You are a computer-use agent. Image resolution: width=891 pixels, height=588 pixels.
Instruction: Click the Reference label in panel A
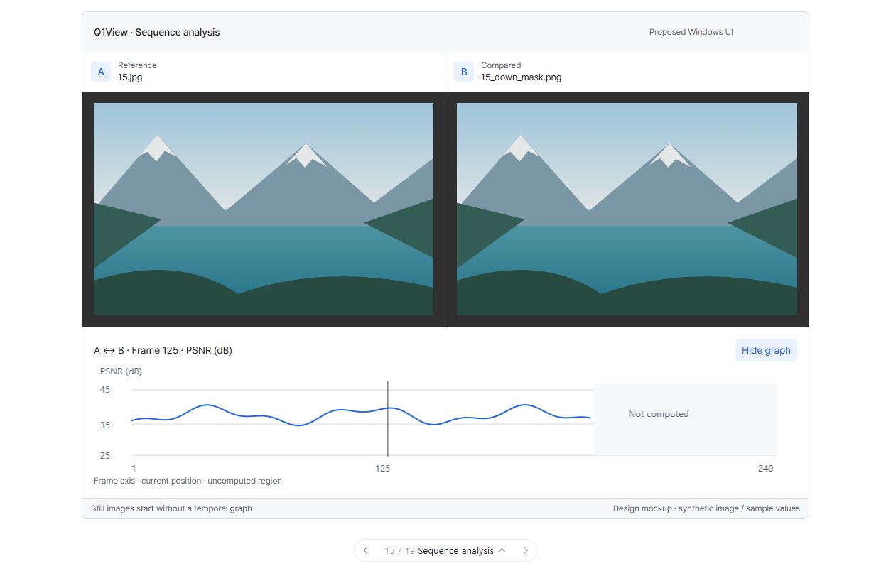tap(137, 65)
